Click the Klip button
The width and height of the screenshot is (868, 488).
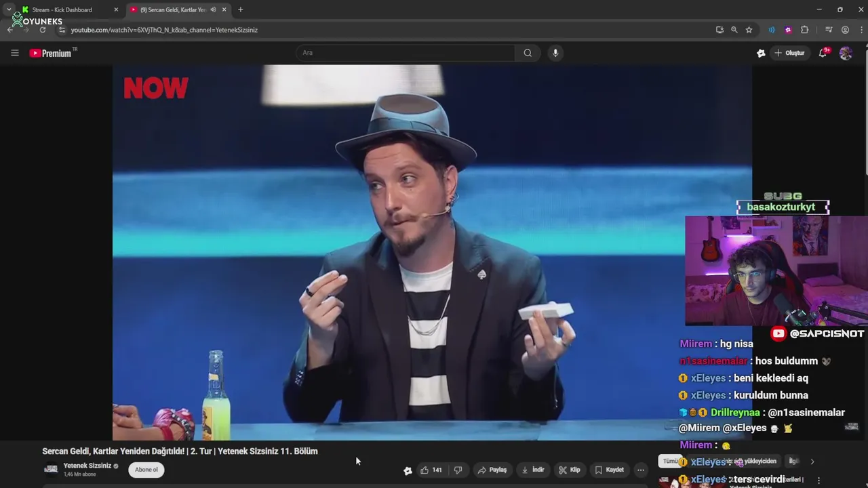coord(570,470)
